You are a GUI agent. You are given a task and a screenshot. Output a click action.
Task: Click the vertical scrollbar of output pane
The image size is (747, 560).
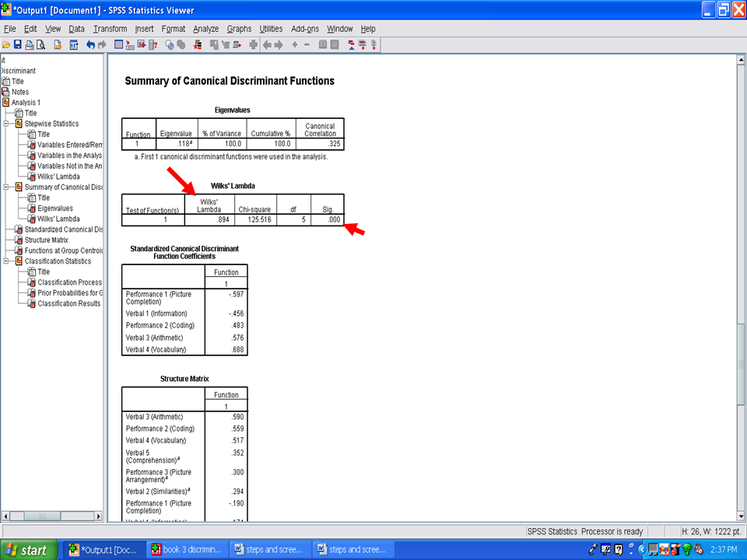click(x=741, y=233)
